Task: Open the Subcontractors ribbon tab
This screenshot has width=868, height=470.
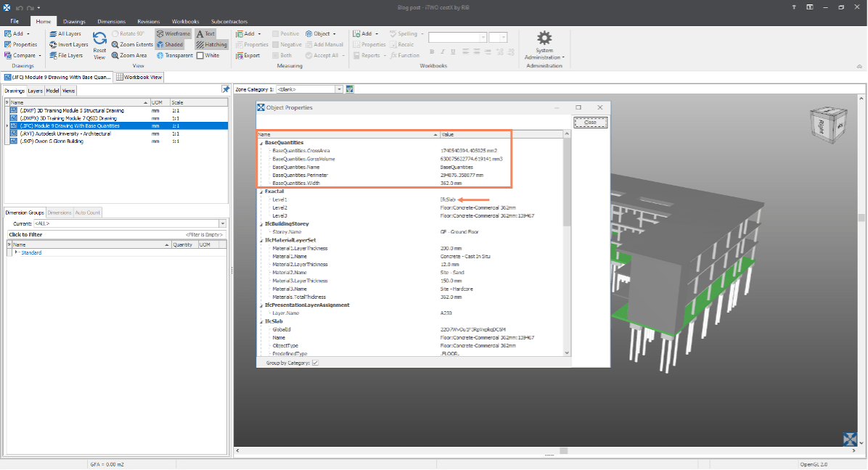Action: point(229,22)
